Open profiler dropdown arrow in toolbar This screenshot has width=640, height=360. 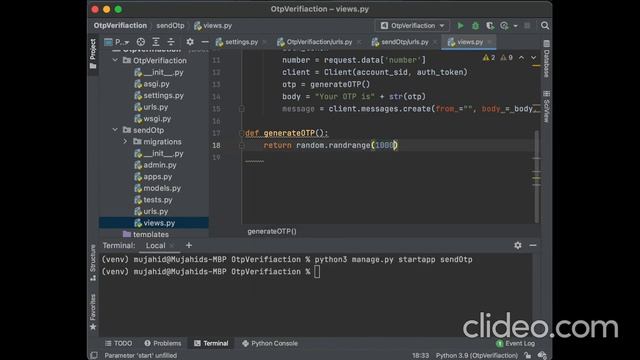tap(516, 26)
